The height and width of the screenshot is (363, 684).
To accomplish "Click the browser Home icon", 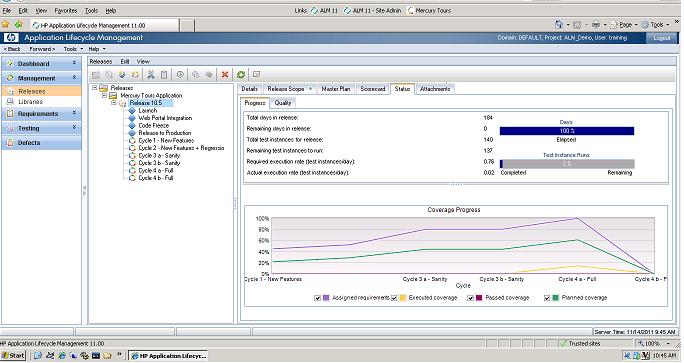I will [x=559, y=24].
